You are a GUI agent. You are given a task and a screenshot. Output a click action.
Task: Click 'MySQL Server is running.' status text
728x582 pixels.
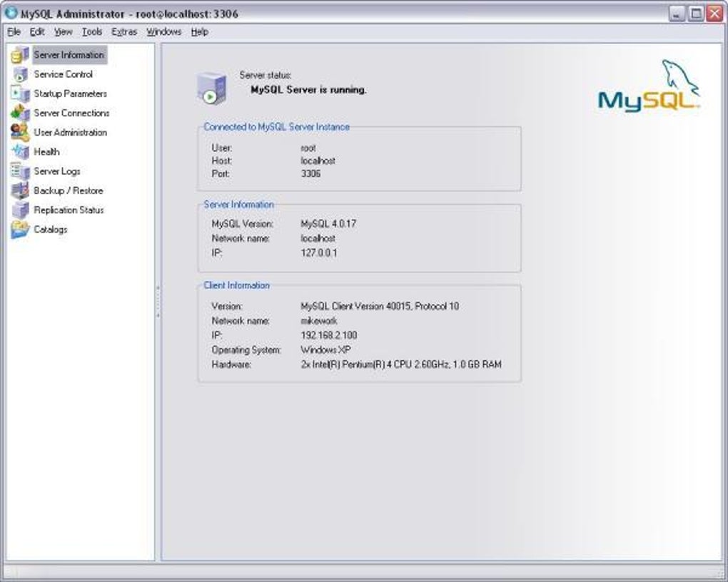pos(308,90)
